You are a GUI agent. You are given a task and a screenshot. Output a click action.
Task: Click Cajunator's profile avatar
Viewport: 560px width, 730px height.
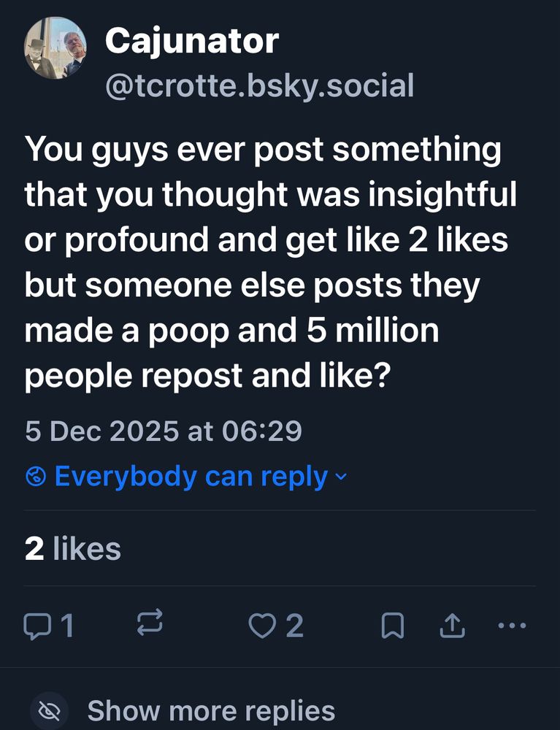55,48
